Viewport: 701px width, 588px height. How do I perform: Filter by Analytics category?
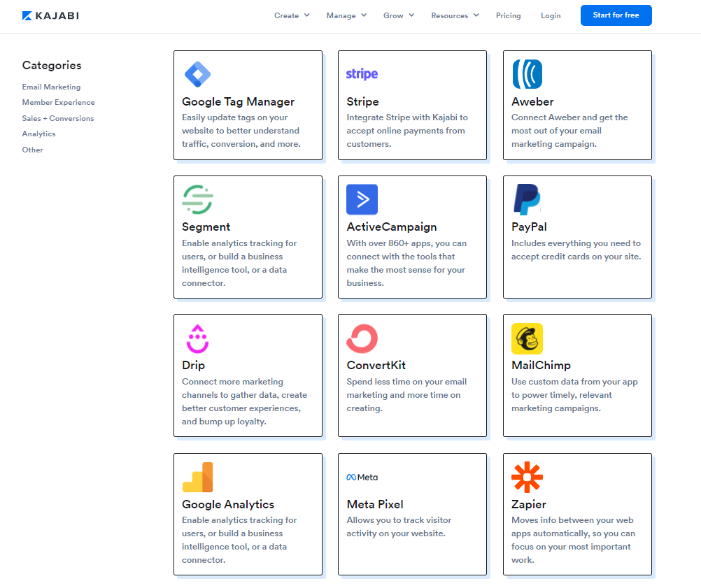[x=39, y=134]
